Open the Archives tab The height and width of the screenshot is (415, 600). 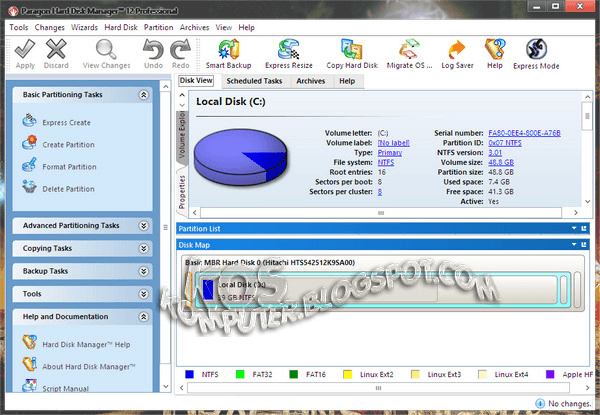point(310,80)
